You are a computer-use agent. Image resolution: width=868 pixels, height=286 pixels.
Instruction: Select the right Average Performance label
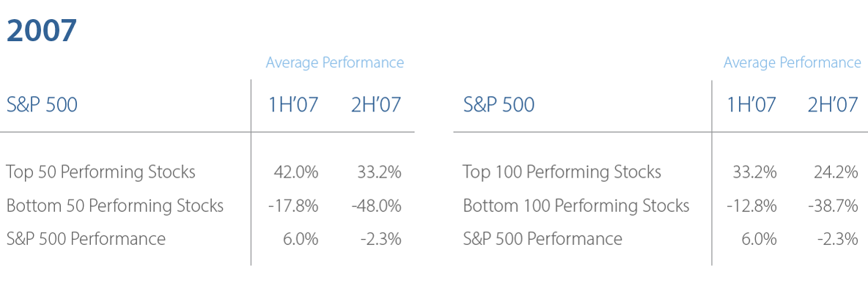(x=792, y=62)
